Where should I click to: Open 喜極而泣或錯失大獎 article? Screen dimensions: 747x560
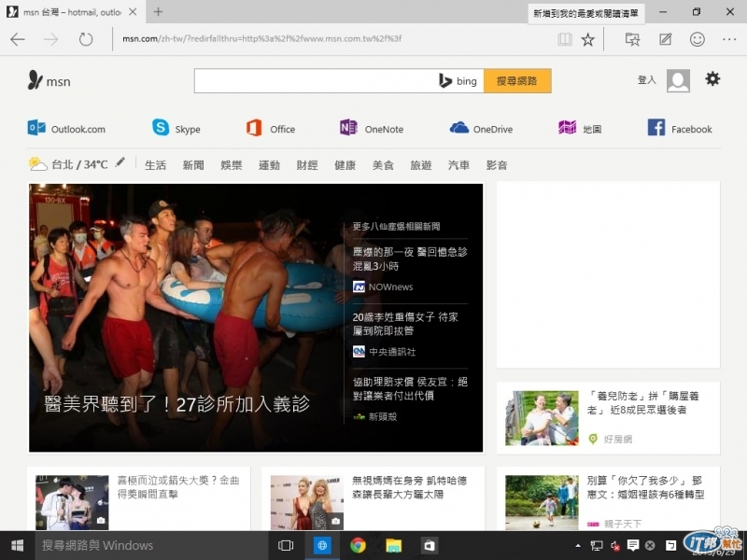[x=178, y=487]
